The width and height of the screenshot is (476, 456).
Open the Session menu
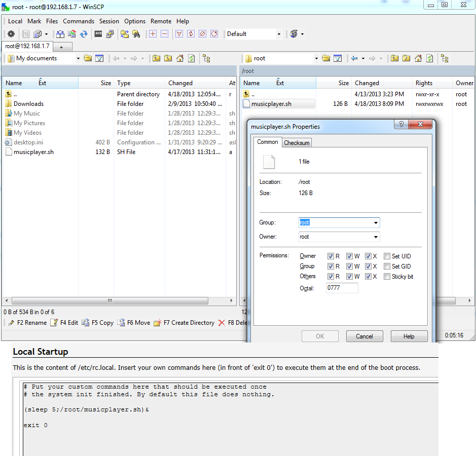point(109,21)
